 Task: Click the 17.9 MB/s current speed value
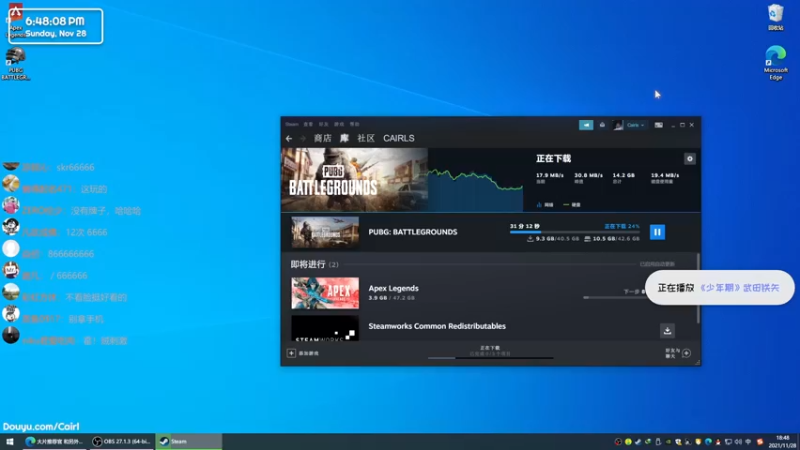(x=549, y=175)
